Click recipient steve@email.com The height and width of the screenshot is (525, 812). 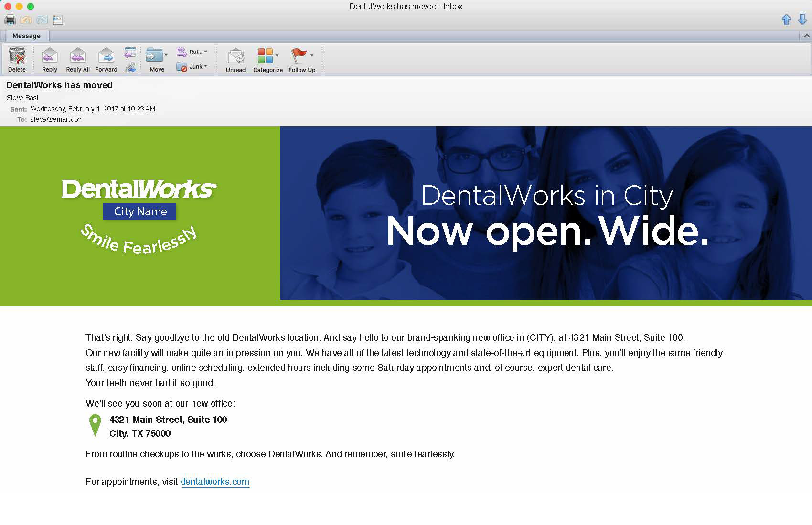pyautogui.click(x=56, y=119)
